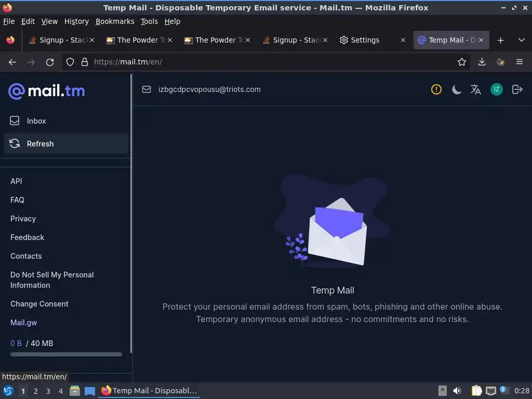Viewport: 532px width, 399px height.
Task: Toggle dark mode with moon icon
Action: point(456,89)
